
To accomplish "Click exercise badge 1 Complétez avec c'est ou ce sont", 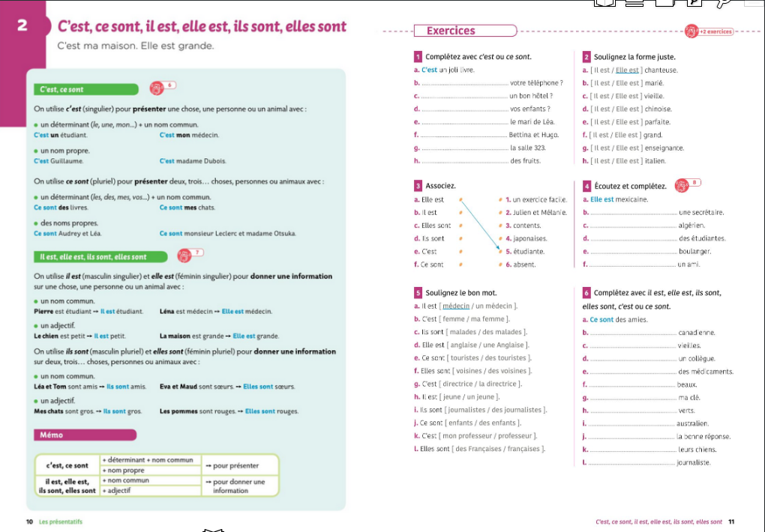I will click(417, 55).
